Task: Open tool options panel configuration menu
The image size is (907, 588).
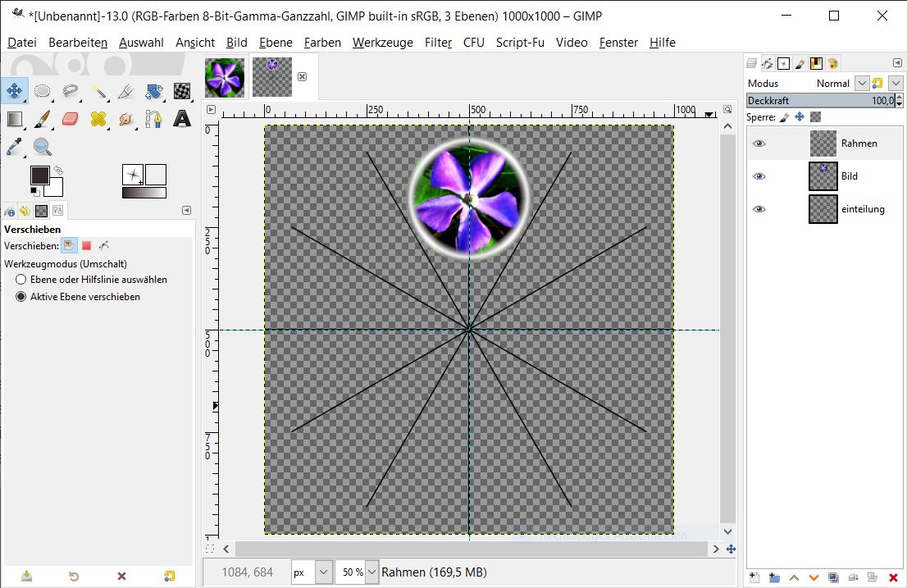Action: click(186, 211)
